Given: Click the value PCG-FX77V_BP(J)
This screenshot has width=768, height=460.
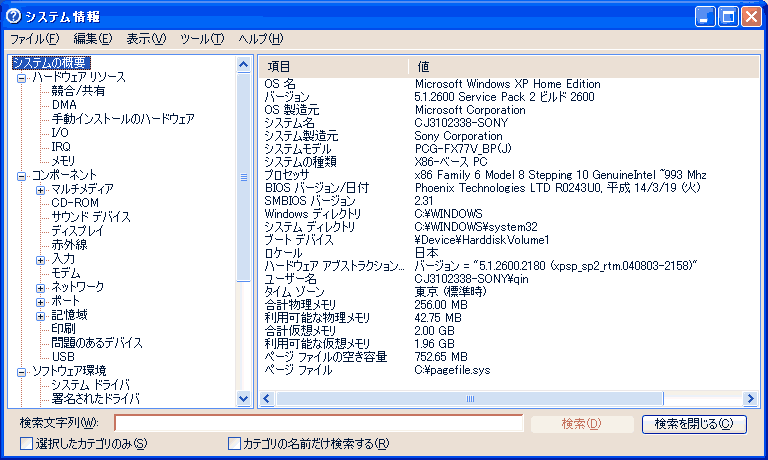Looking at the screenshot, I should pyautogui.click(x=463, y=149).
